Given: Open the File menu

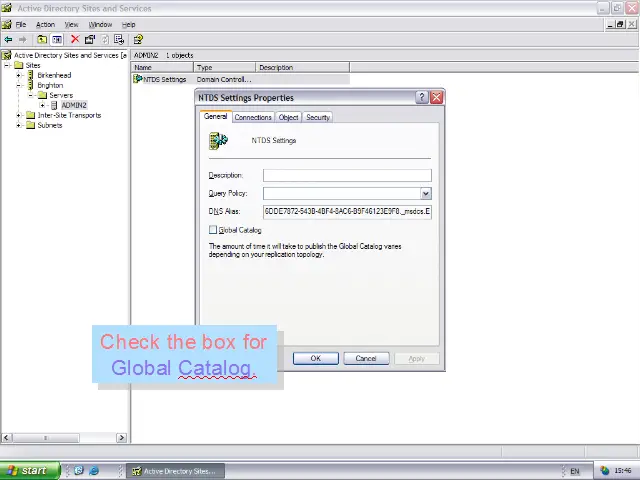Looking at the screenshot, I should coord(21,24).
